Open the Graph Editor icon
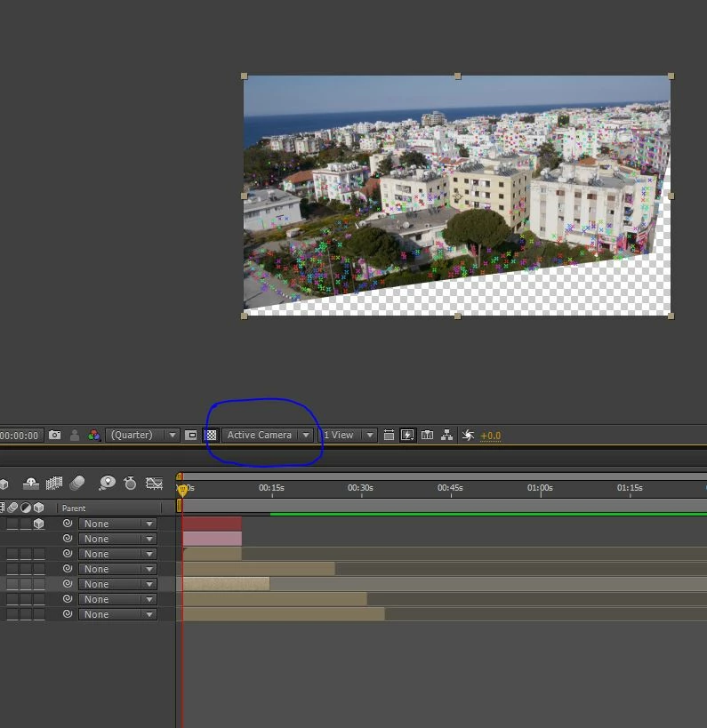 click(154, 484)
